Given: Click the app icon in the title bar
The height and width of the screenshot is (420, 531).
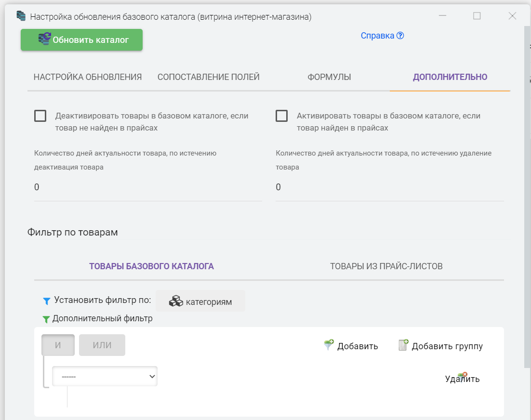Looking at the screenshot, I should point(21,16).
